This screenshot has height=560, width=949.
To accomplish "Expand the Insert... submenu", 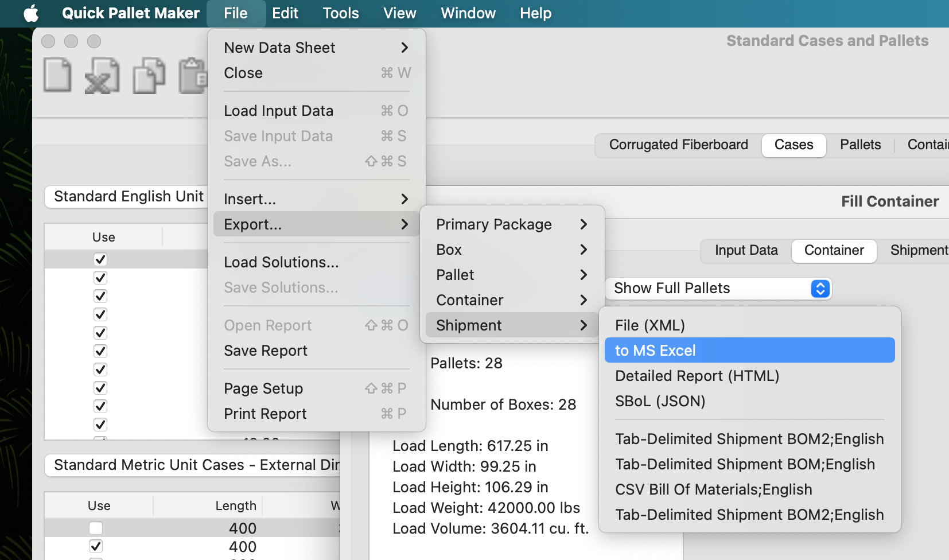I will [x=317, y=199].
